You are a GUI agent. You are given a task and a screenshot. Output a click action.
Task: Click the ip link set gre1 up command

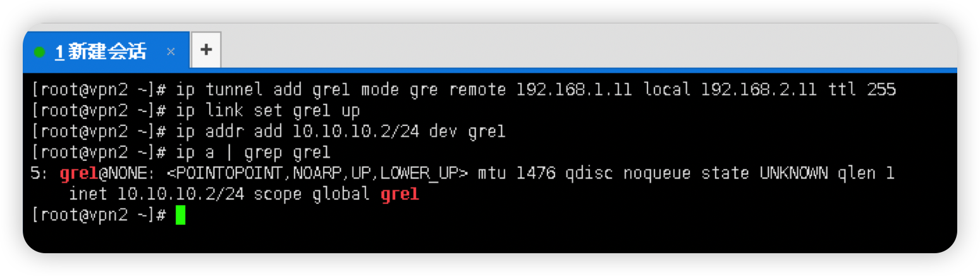[x=268, y=111]
